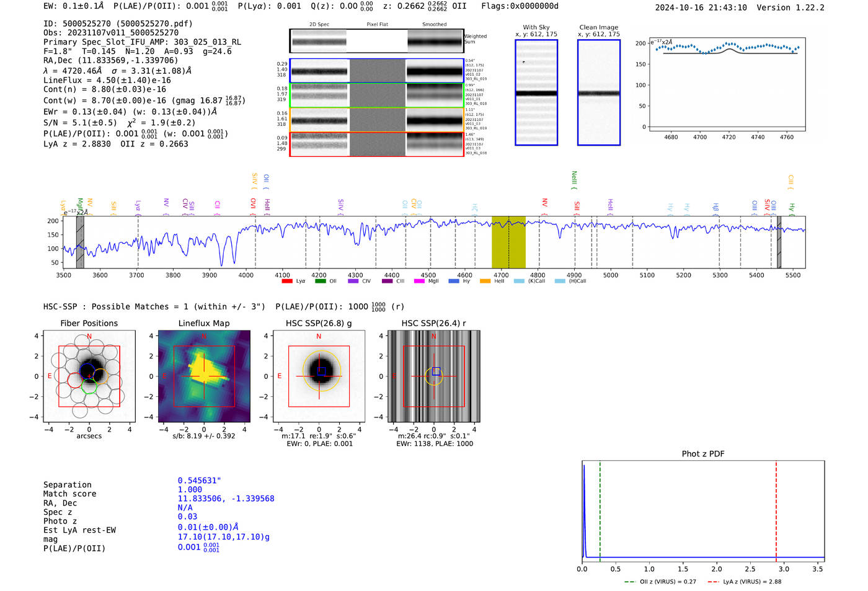Open the Lineflux Map heatmap

coord(204,376)
